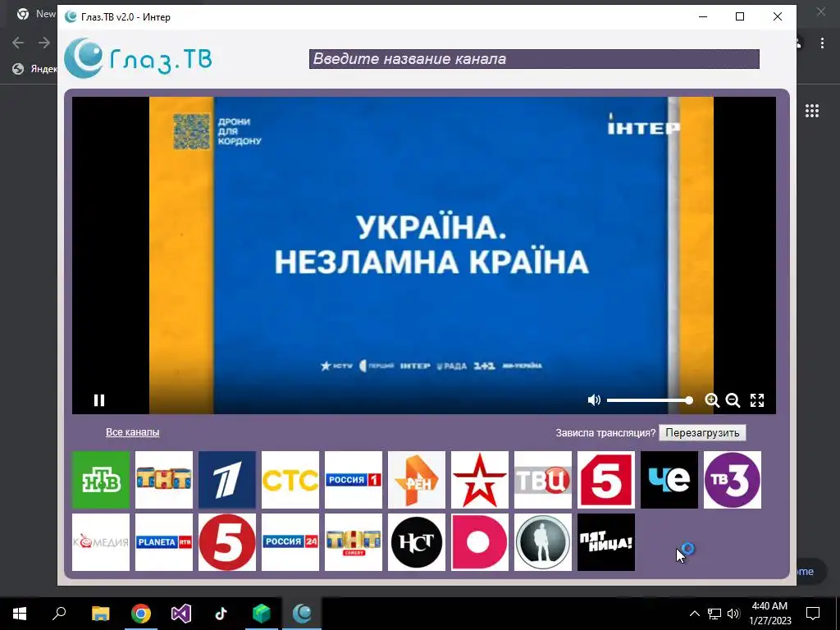The width and height of the screenshot is (840, 630).
Task: Open network status tray icon
Action: pyautogui.click(x=714, y=614)
